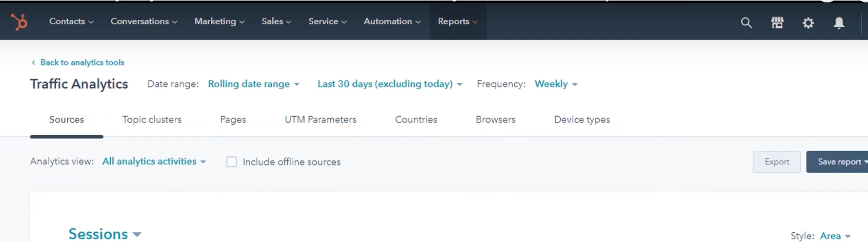868x242 pixels.
Task: Switch to UTM Parameters tab
Action: click(x=321, y=120)
